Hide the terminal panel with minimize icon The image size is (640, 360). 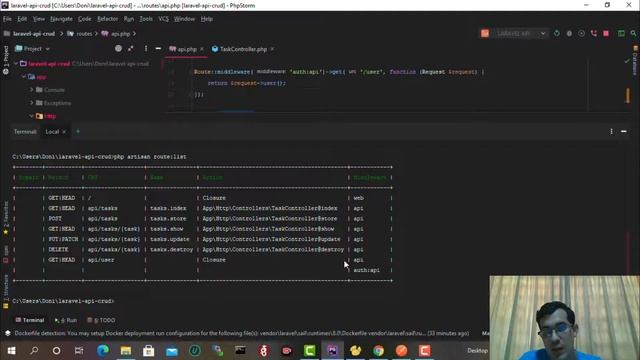623,131
